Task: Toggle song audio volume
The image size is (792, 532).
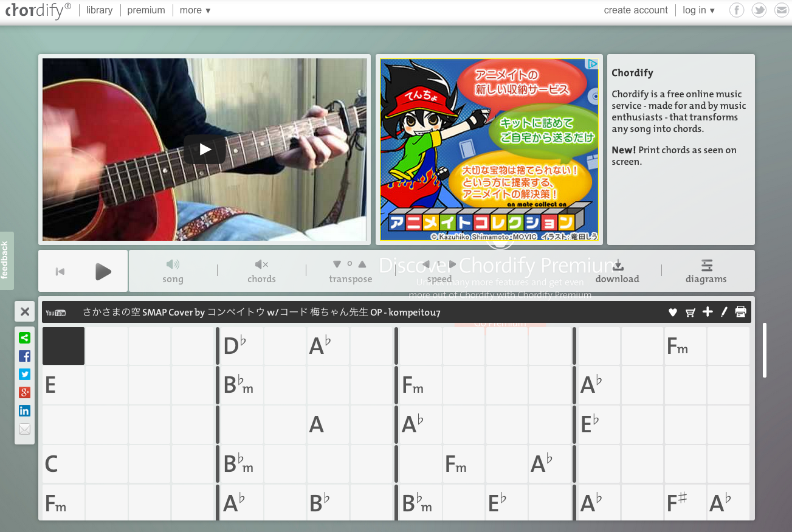Action: pos(173,271)
